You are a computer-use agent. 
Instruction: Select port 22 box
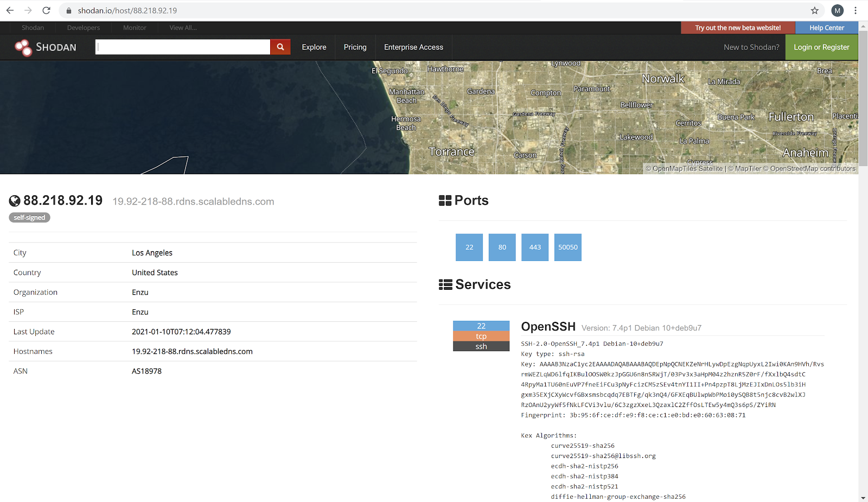tap(469, 247)
